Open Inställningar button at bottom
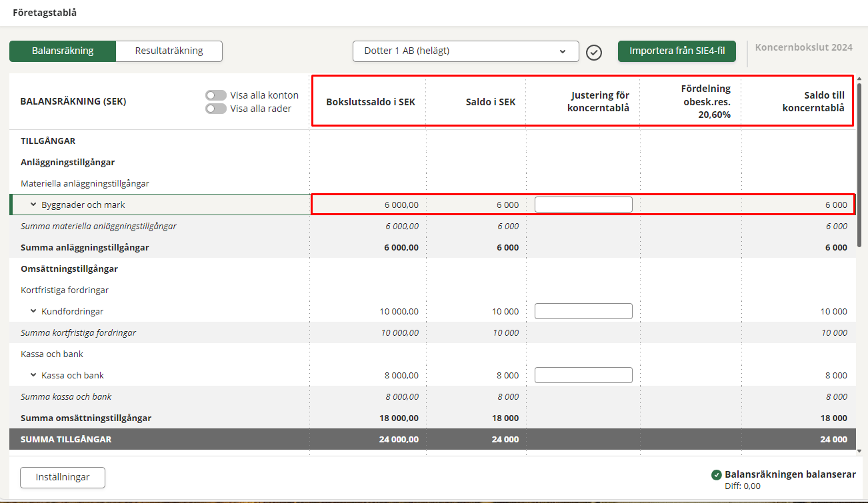This screenshot has width=868, height=503. pyautogui.click(x=63, y=477)
